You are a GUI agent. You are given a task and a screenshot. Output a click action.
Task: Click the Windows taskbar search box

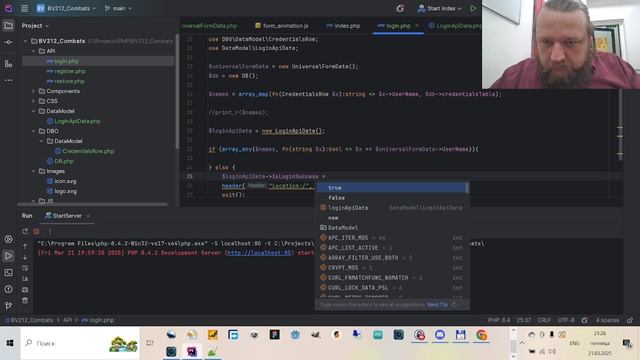coord(80,343)
